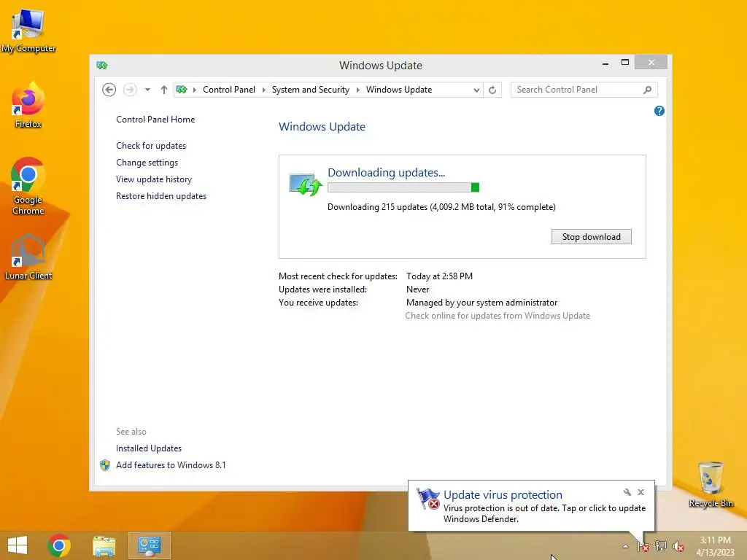Open the recent locations dropdown arrow
This screenshot has height=560, width=747.
coord(147,90)
